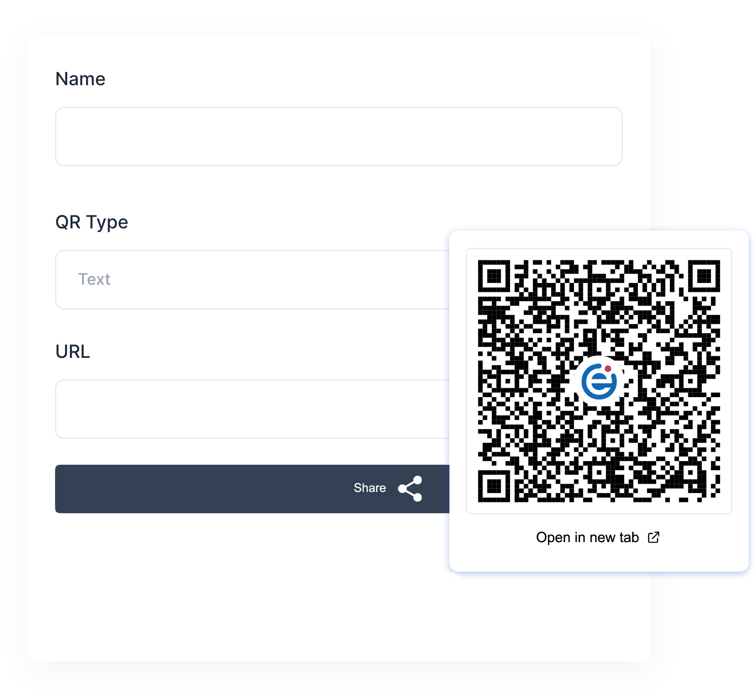Click the URL field label
Image resolution: width=756 pixels, height=700 pixels.
click(72, 352)
